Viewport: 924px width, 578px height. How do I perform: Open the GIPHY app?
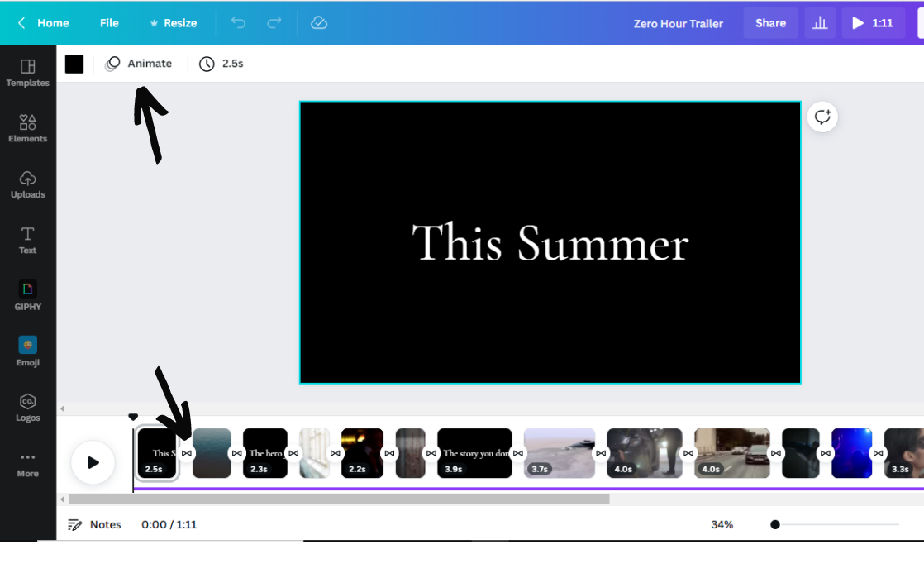[x=28, y=295]
